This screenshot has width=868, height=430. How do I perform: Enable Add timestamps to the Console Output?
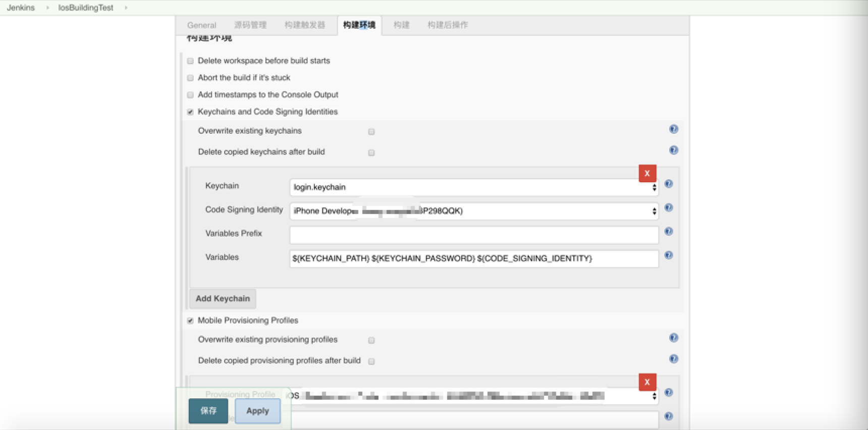pyautogui.click(x=190, y=95)
